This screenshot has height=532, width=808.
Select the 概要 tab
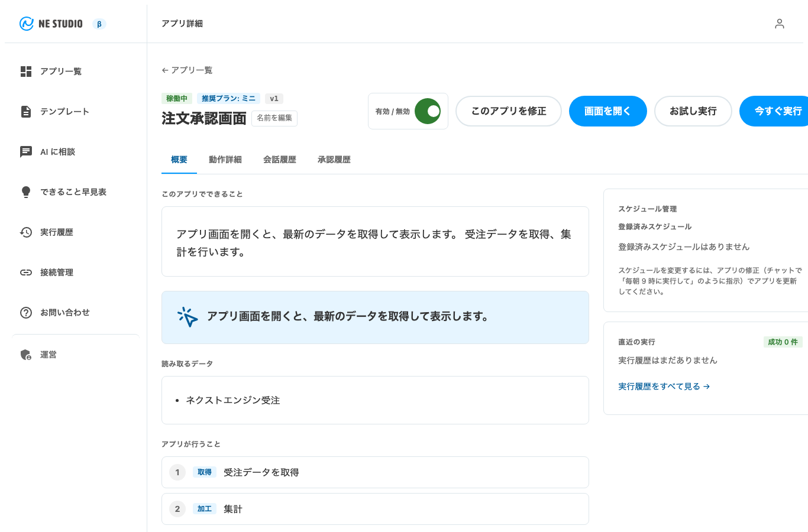pyautogui.click(x=179, y=160)
